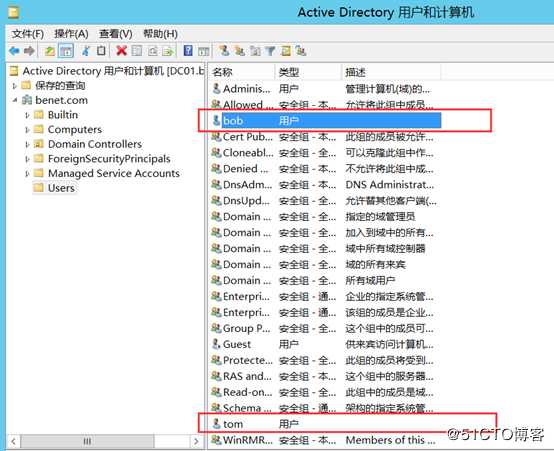The width and height of the screenshot is (554, 451).
Task: Click the Copy clipboard toolbar icon
Action: pyautogui.click(x=101, y=51)
